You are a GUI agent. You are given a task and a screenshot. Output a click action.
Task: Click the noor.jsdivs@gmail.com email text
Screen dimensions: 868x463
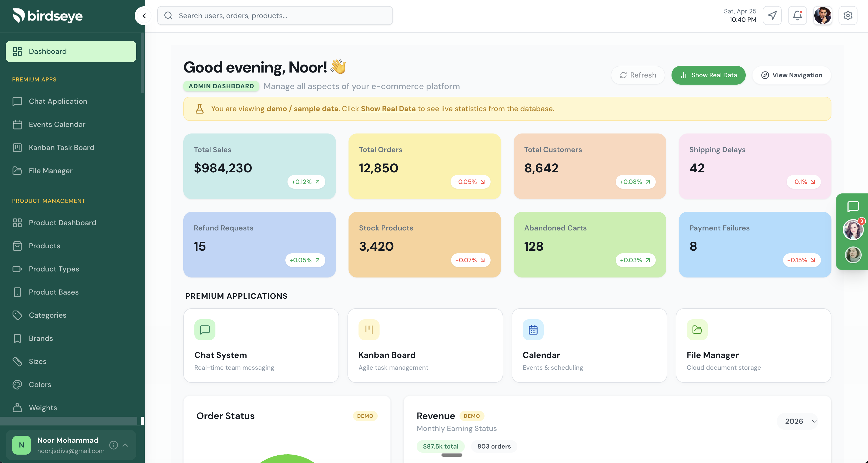(71, 451)
